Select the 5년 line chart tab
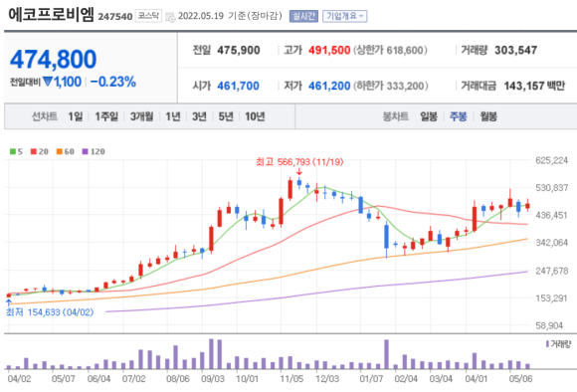This screenshot has height=392, width=577. pyautogui.click(x=226, y=116)
